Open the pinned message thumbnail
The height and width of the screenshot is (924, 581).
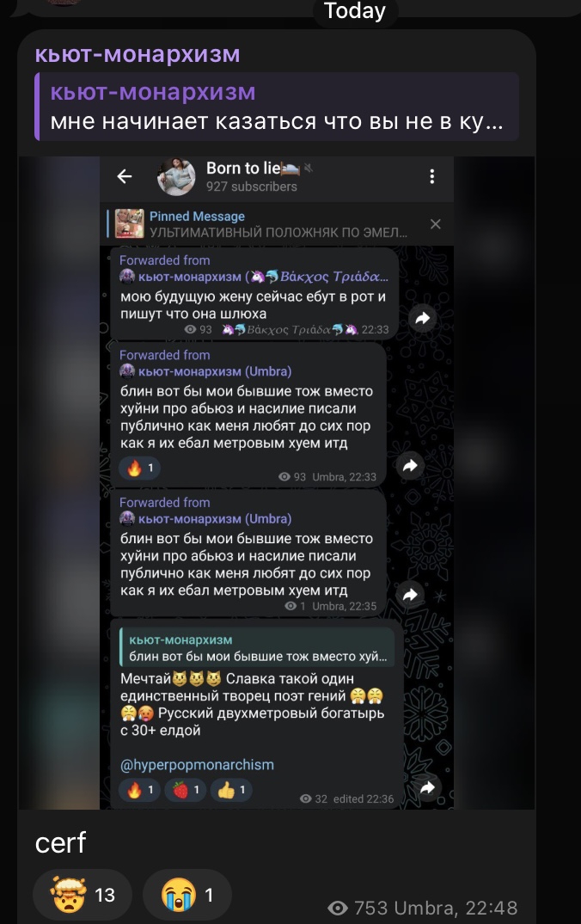tap(129, 224)
